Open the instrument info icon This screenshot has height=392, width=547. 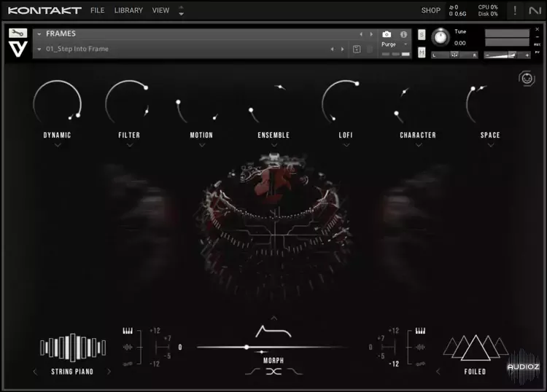403,34
